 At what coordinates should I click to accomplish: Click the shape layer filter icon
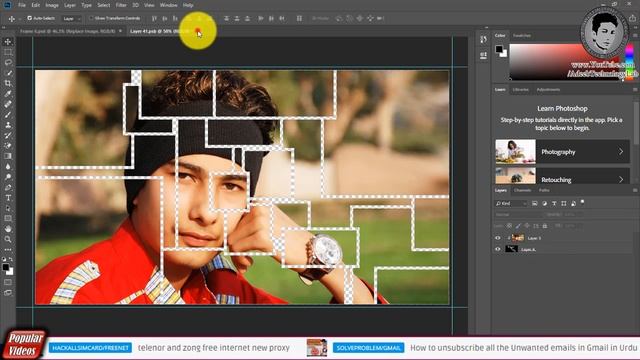(564, 203)
